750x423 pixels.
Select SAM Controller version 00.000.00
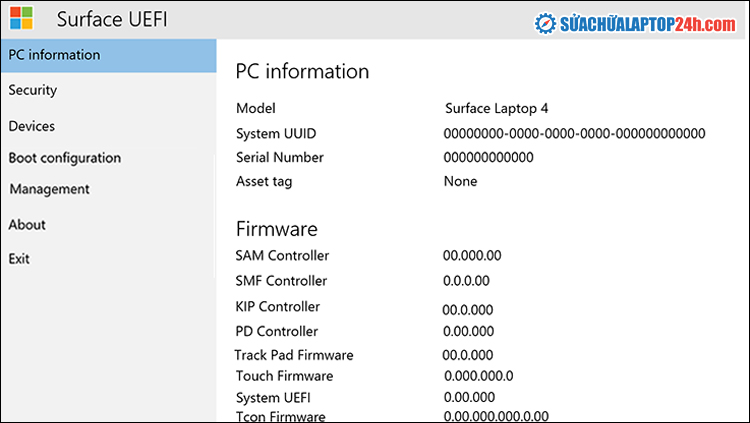472,256
